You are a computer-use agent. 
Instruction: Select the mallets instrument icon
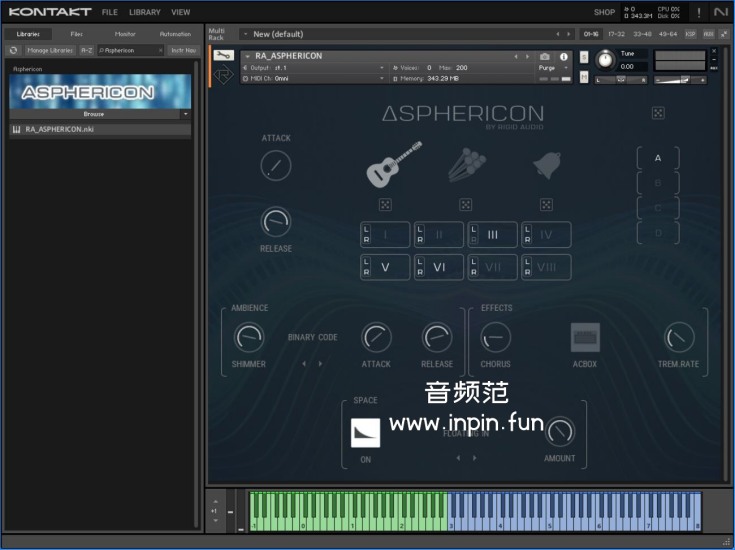pyautogui.click(x=466, y=165)
